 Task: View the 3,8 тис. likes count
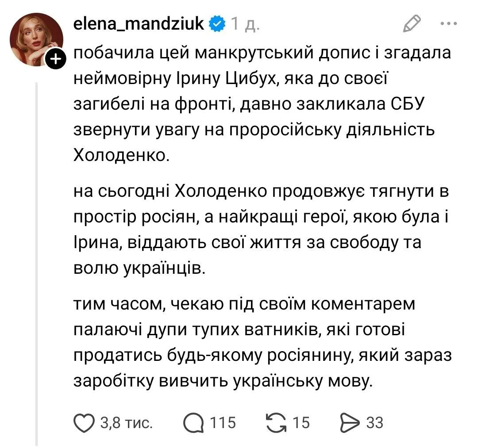(x=127, y=423)
